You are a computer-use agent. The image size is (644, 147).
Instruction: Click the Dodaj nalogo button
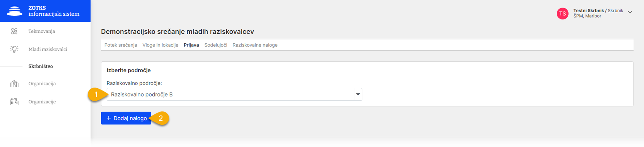[x=126, y=118]
